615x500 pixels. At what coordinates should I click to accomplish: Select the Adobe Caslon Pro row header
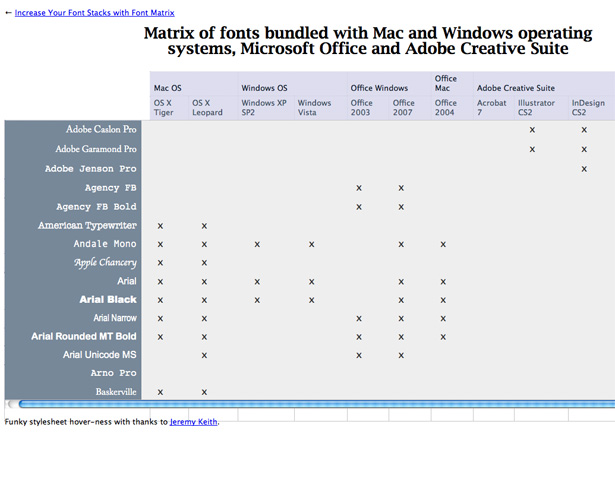[x=73, y=129]
